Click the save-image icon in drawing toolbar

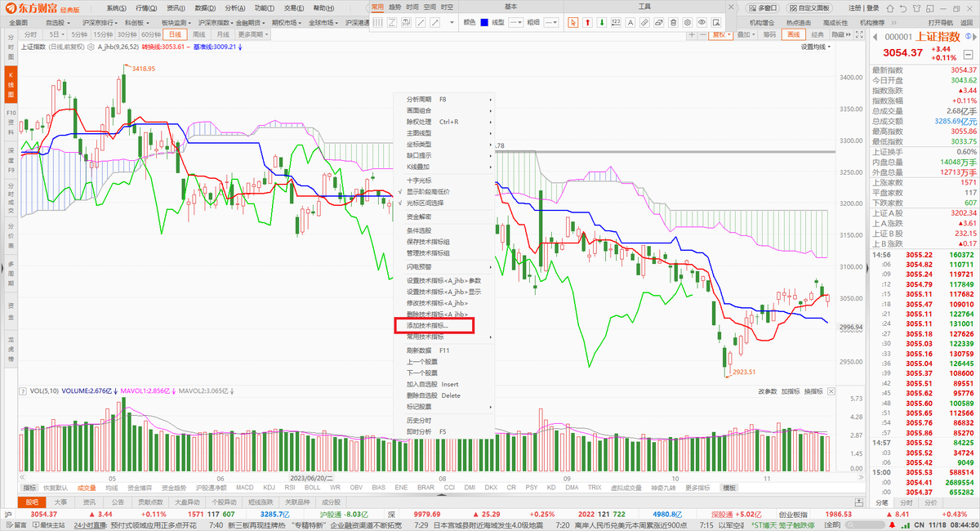[x=716, y=22]
